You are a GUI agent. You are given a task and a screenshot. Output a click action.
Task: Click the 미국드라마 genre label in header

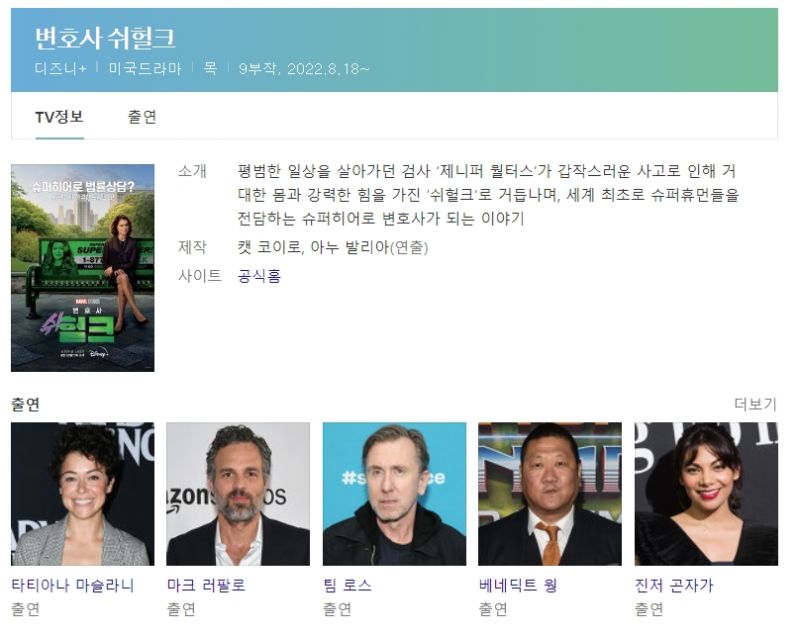tap(145, 68)
